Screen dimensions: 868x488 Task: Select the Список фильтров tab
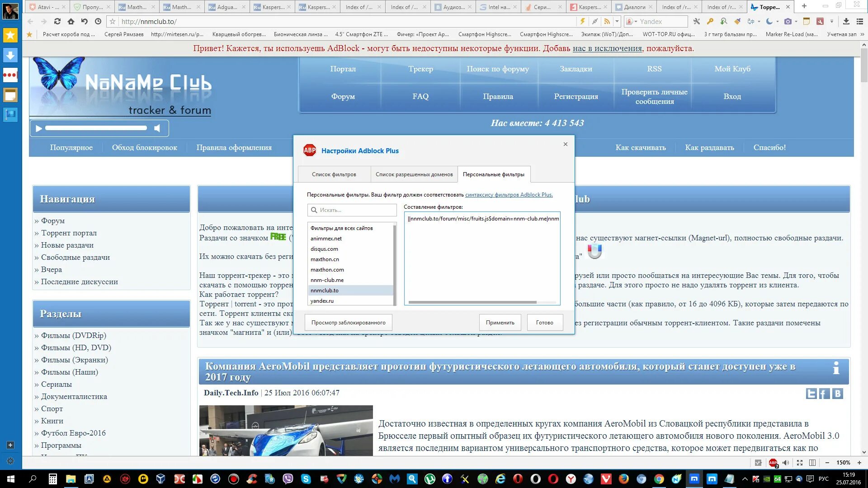pyautogui.click(x=334, y=174)
